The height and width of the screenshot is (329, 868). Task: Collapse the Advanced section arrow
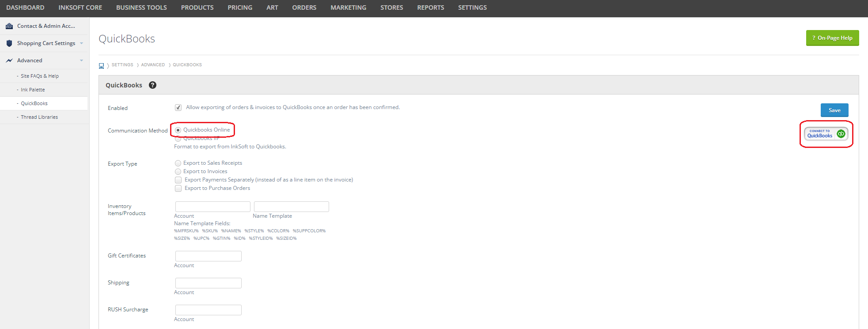tap(82, 61)
